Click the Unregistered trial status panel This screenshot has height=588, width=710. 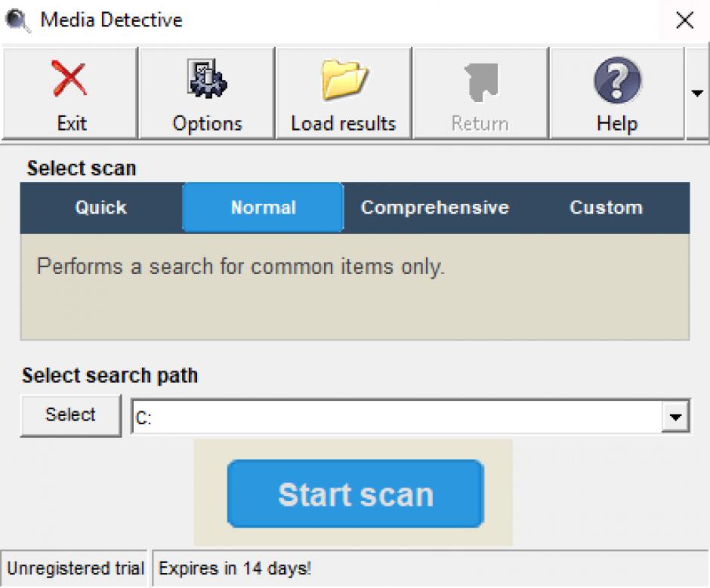75,568
